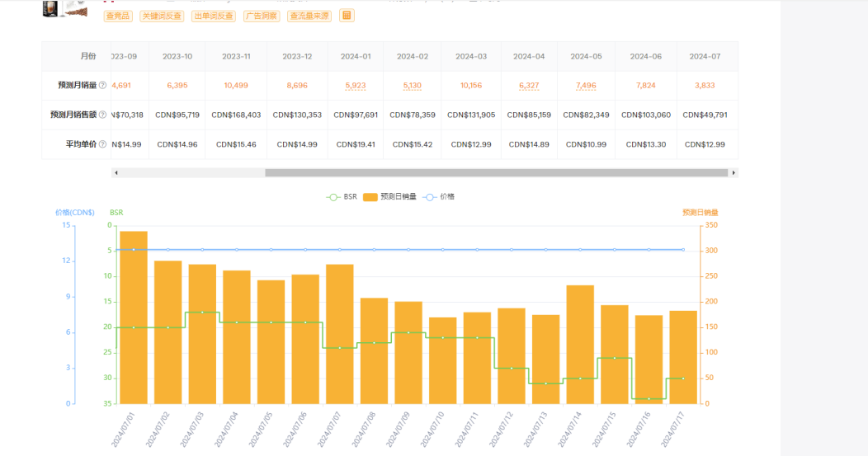Select the 2024-05 month column header
The image size is (868, 456).
(x=587, y=56)
